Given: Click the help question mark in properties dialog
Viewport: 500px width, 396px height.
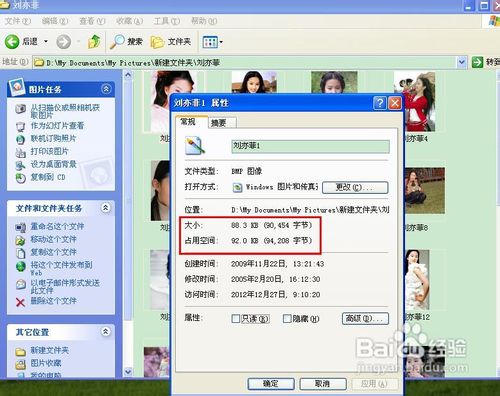Looking at the screenshot, I should click(x=380, y=103).
